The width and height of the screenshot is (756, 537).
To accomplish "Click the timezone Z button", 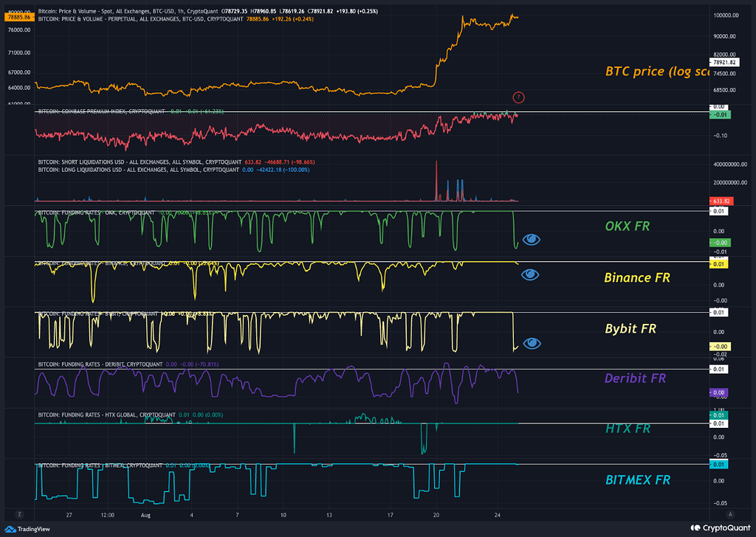I will [19, 514].
